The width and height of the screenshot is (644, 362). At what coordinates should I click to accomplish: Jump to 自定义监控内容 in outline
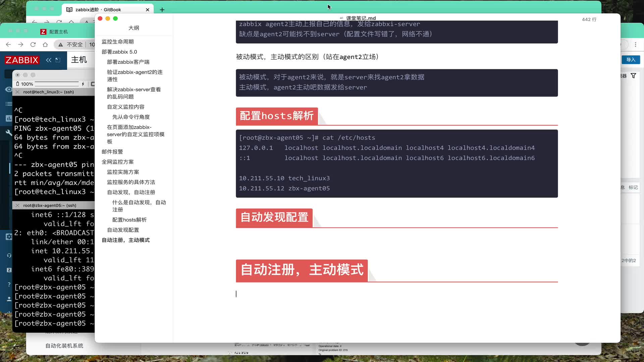pyautogui.click(x=126, y=107)
